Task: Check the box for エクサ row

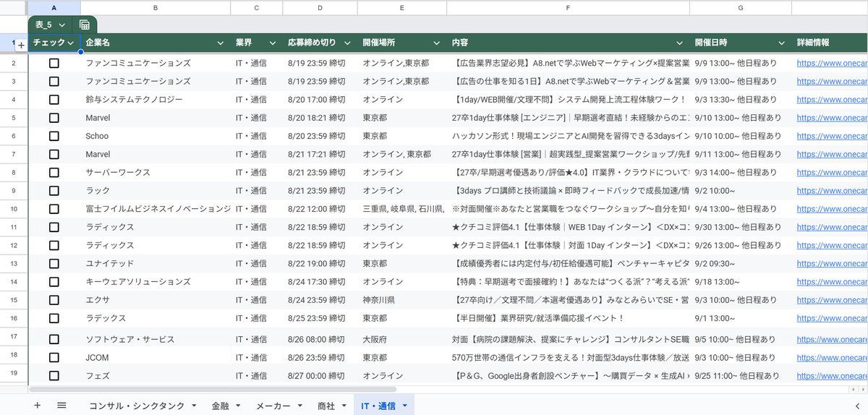Action: (54, 299)
